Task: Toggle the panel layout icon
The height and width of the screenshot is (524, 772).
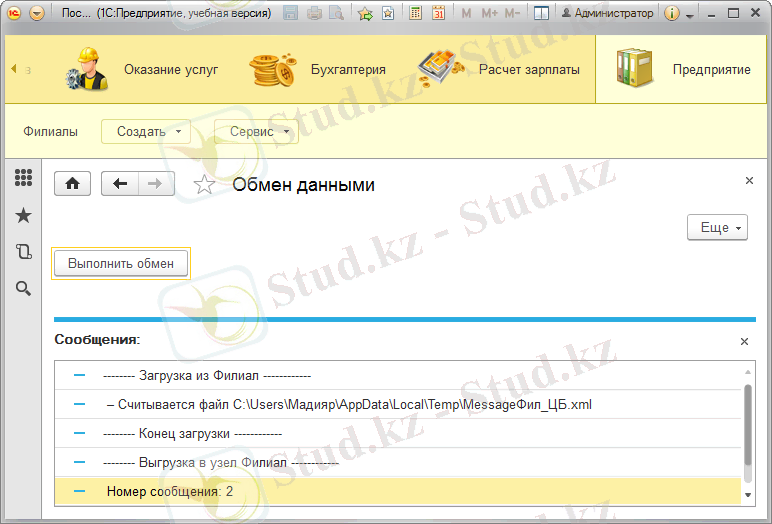Action: pos(541,13)
